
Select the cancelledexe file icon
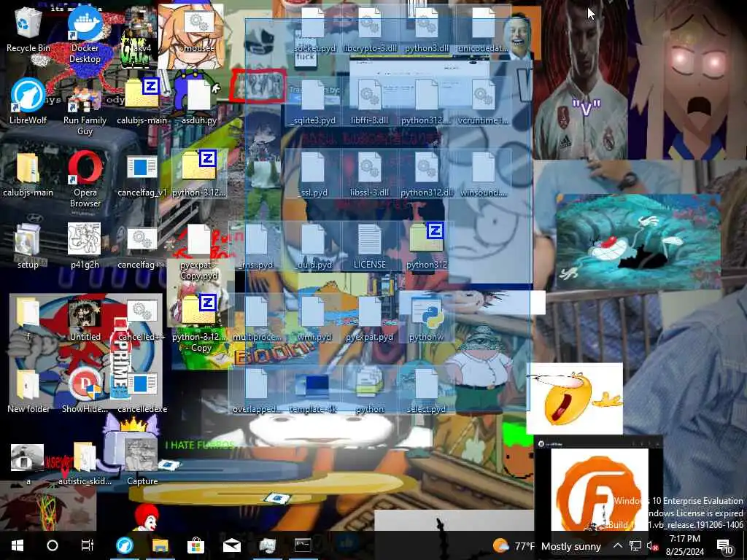click(142, 392)
